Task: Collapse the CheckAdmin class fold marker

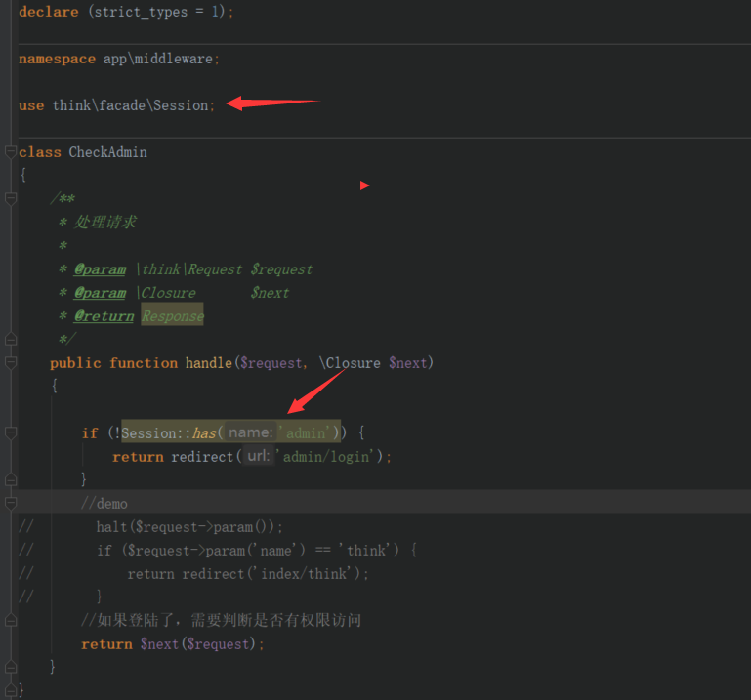Action: (x=11, y=151)
